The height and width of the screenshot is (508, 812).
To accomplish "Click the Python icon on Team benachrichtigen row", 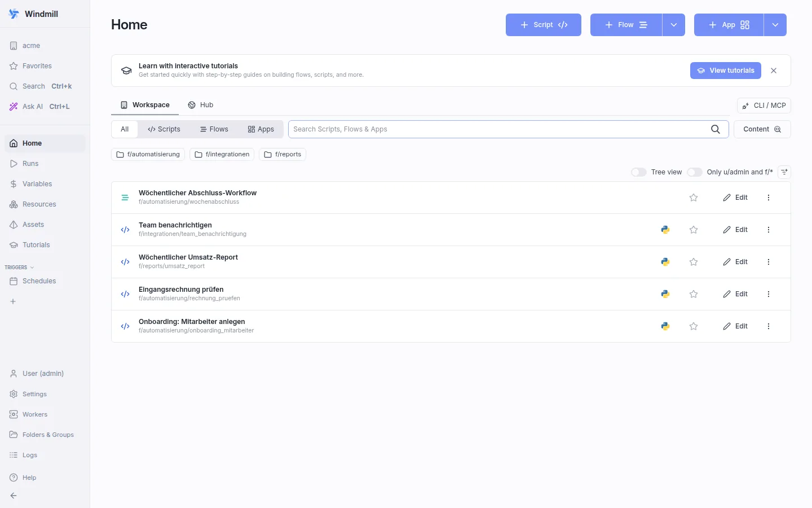I will (x=665, y=230).
